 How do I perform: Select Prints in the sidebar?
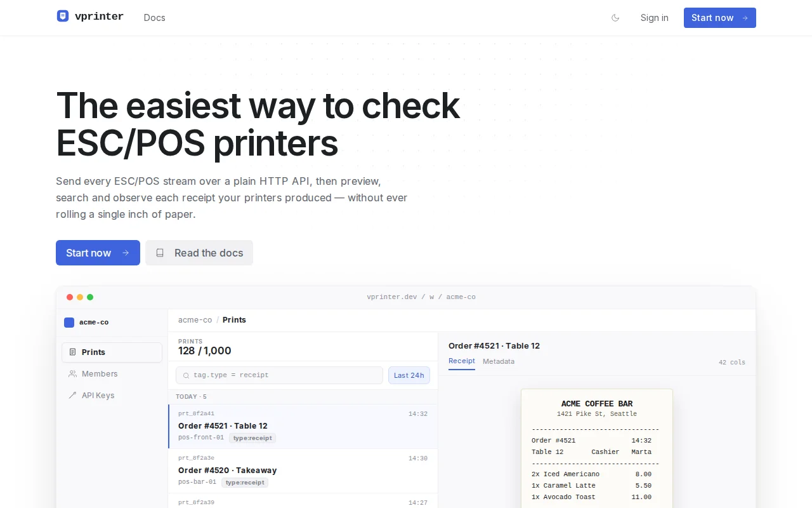tap(112, 352)
